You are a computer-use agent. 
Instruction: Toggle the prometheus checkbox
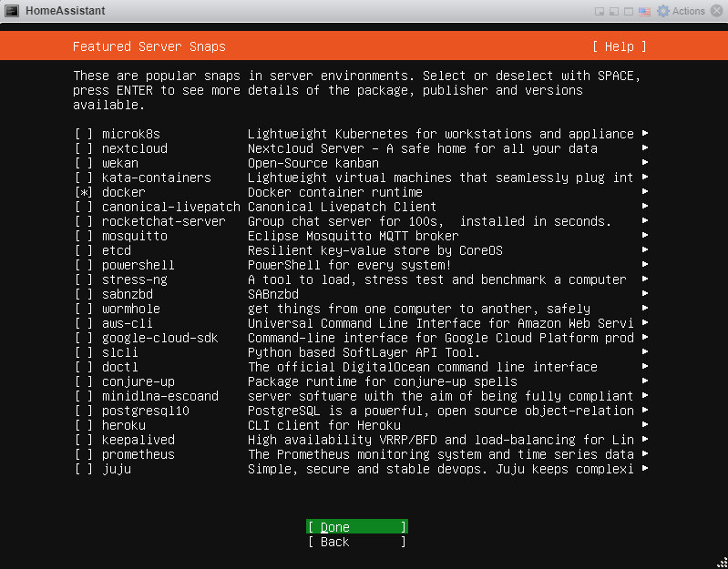[x=84, y=454]
